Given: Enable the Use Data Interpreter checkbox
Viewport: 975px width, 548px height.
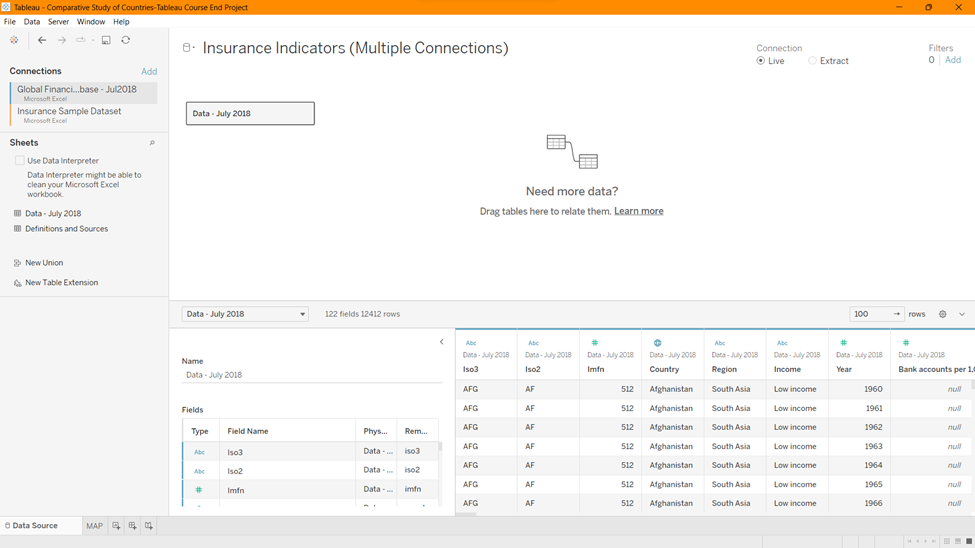Looking at the screenshot, I should [20, 160].
